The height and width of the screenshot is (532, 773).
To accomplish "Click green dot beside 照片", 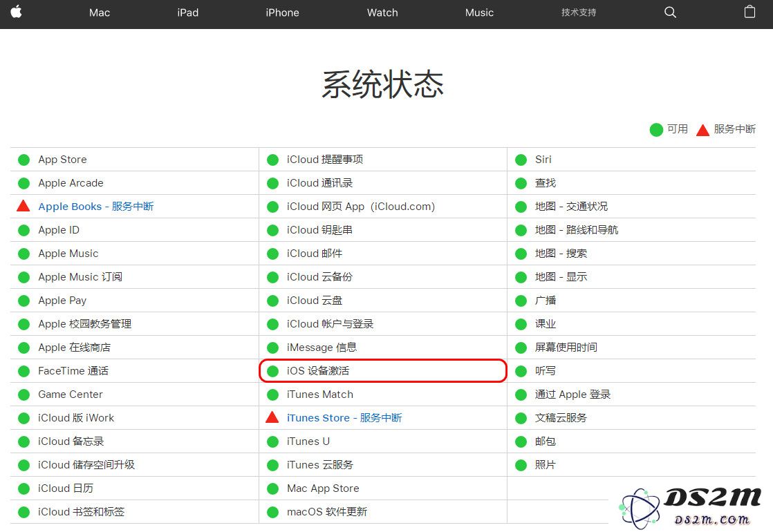I will [x=521, y=465].
